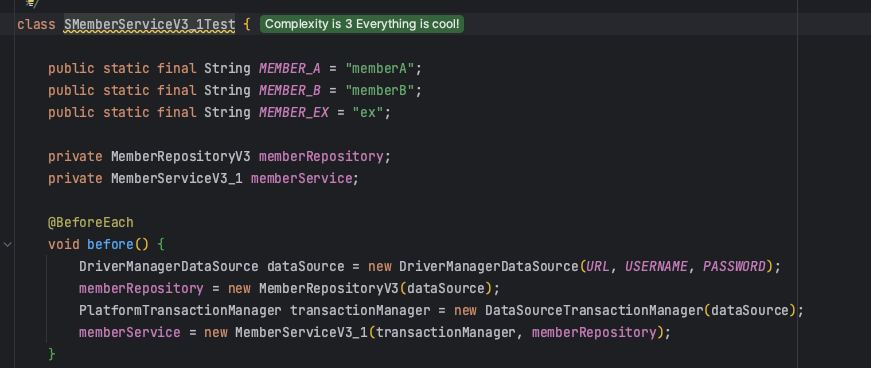Collapse the before() method fold arrow
Screen dimensions: 871x368
[7, 244]
